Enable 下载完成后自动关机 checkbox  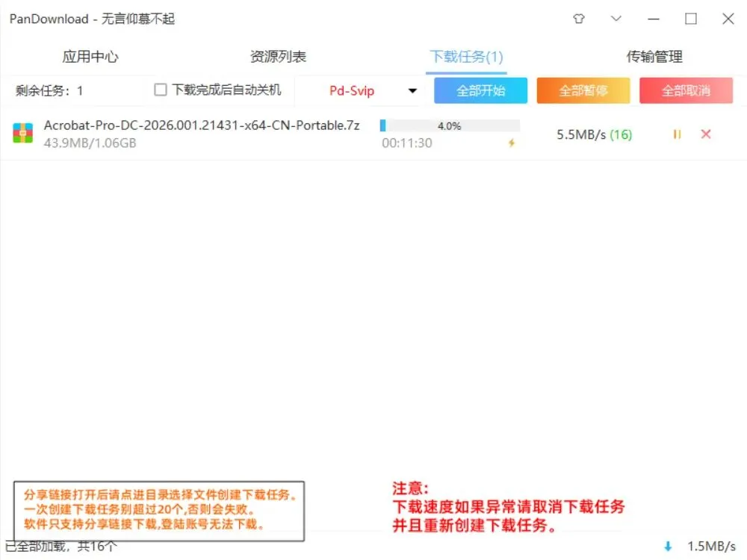[161, 90]
